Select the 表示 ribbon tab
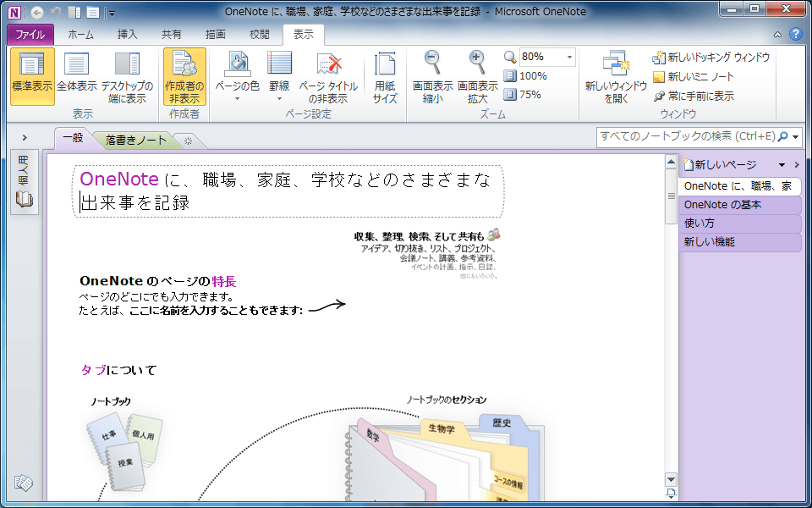The width and height of the screenshot is (812, 508). click(x=304, y=36)
